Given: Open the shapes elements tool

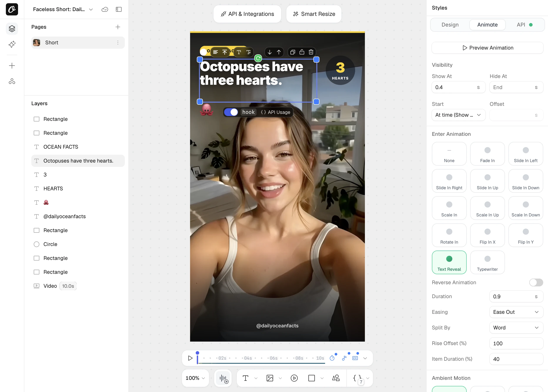Looking at the screenshot, I should 336,378.
